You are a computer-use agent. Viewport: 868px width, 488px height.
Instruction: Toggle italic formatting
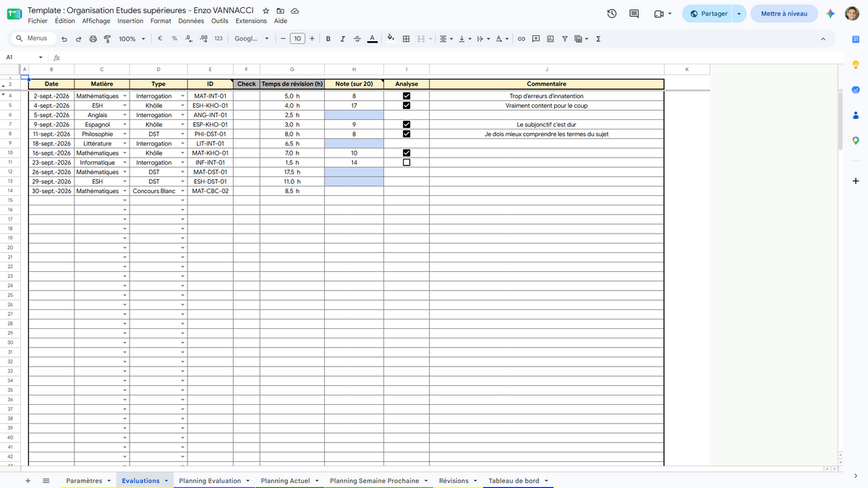point(343,39)
